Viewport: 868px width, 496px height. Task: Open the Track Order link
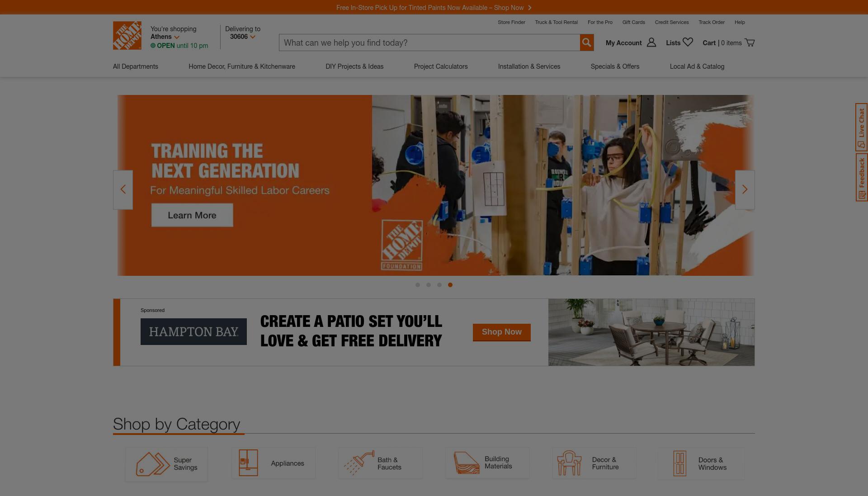click(x=712, y=22)
